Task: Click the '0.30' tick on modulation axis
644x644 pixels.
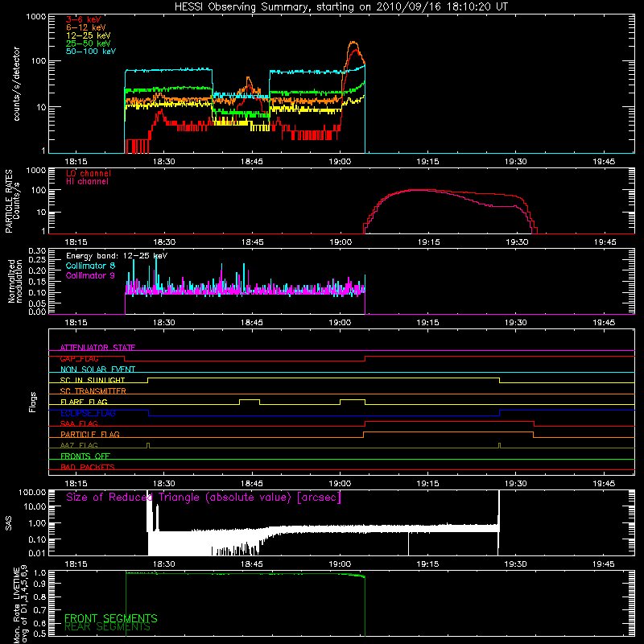Action: (x=37, y=251)
